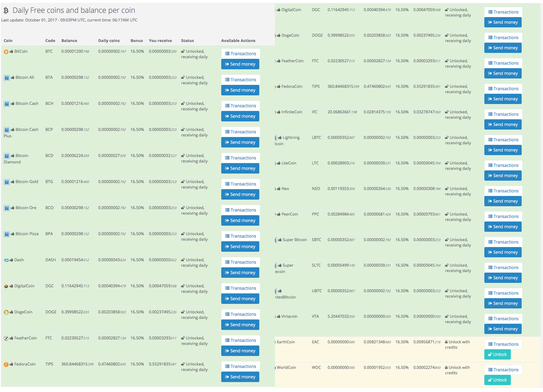Click the 'Last update' timestamp line
This screenshot has width=543, height=392.
click(69, 20)
